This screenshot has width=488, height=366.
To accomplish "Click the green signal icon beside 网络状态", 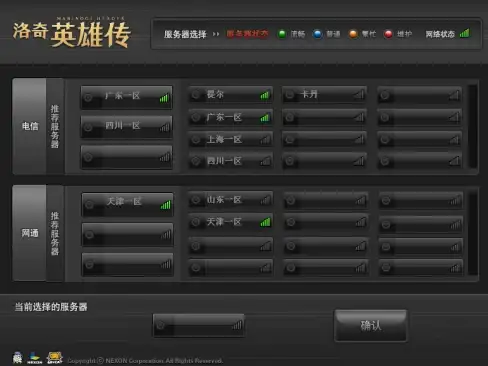I will coord(465,33).
